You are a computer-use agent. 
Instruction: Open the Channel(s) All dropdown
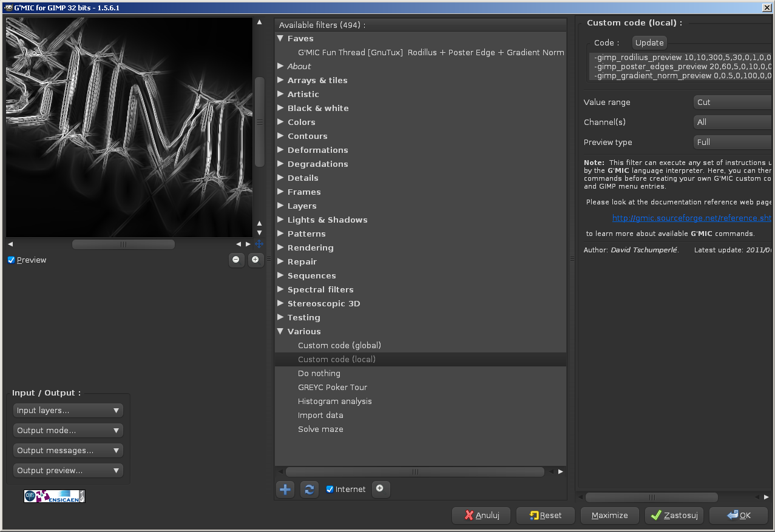(x=733, y=123)
